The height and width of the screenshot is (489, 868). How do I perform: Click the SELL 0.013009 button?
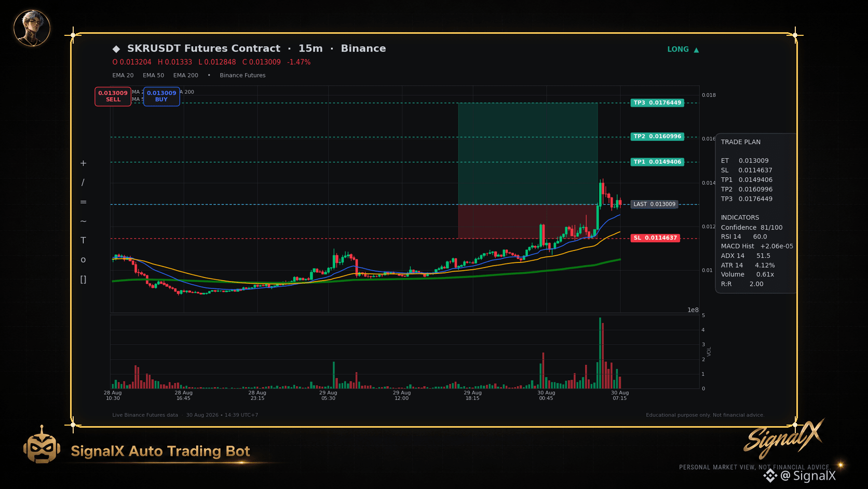tap(113, 96)
